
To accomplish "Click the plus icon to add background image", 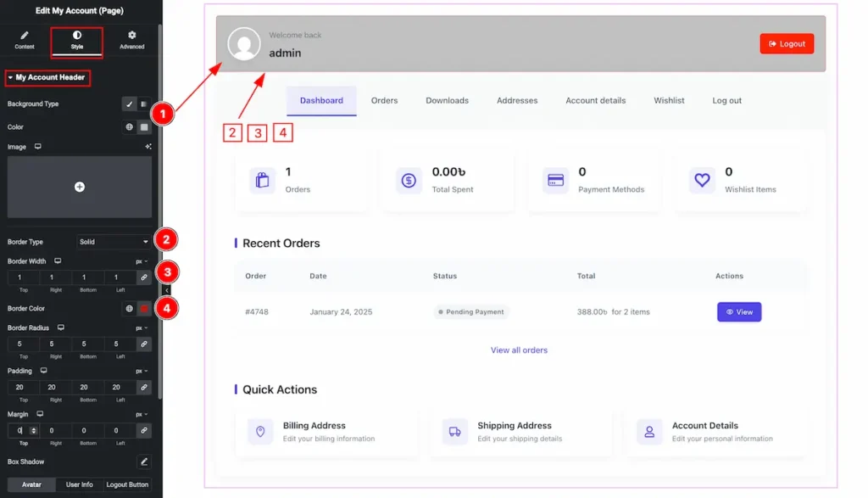I will (x=80, y=187).
